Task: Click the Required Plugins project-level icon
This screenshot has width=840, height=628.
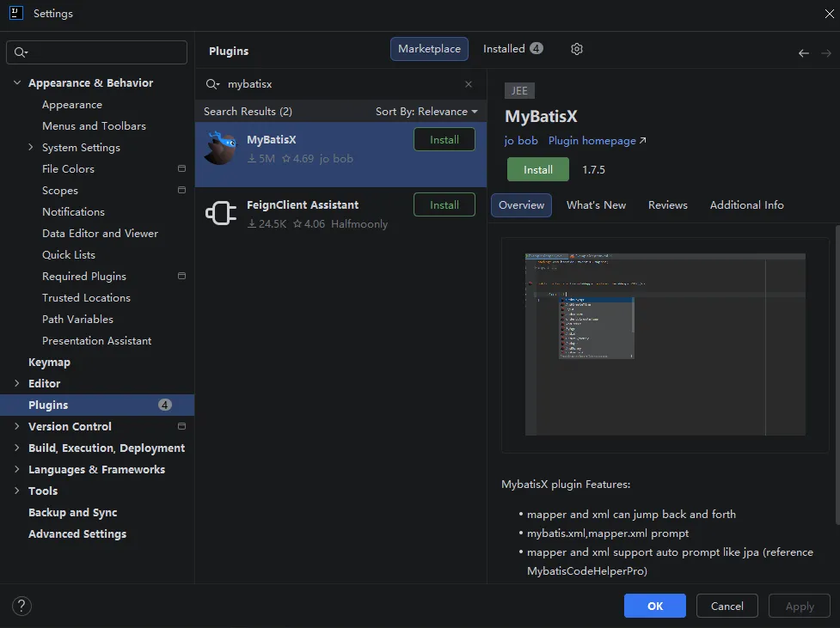Action: pos(181,276)
